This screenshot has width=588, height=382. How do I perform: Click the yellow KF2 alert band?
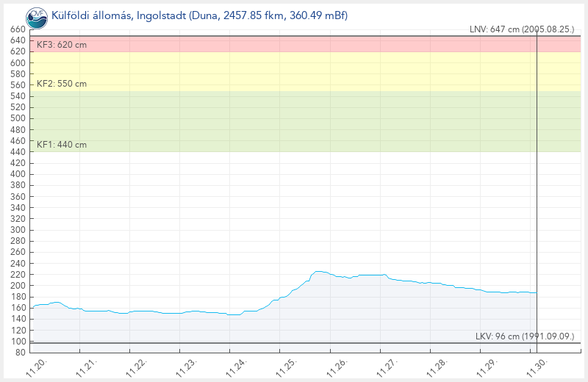[x=294, y=71]
